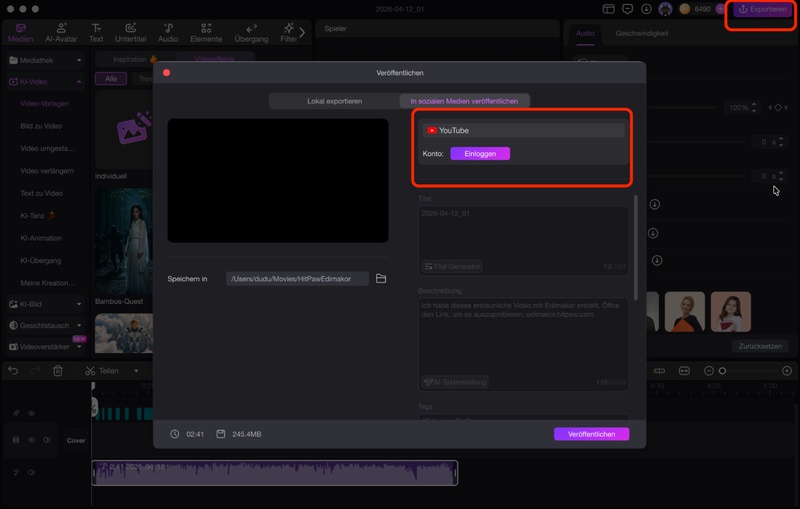This screenshot has height=509, width=800.
Task: Switch to In sozialen Medien veröffentlichen tab
Action: 464,101
